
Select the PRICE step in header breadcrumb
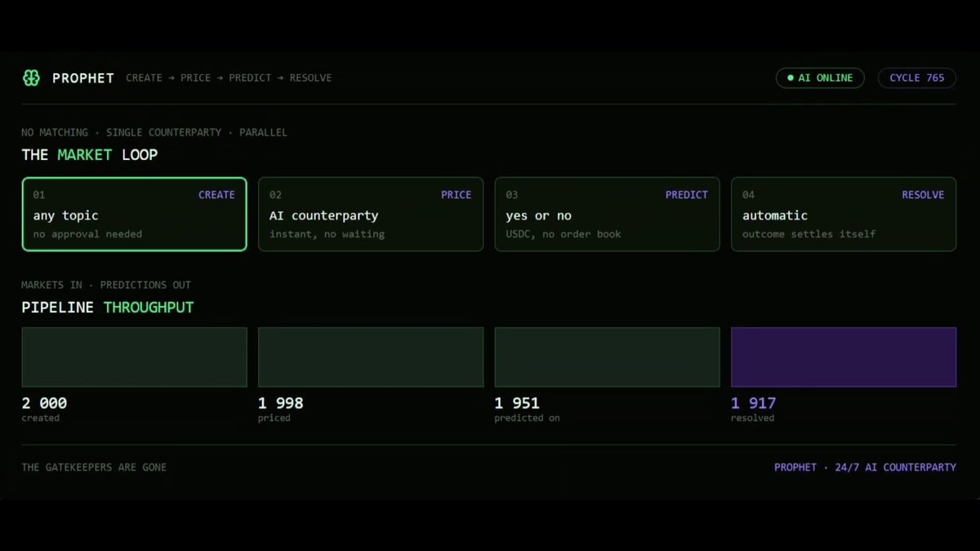point(195,78)
